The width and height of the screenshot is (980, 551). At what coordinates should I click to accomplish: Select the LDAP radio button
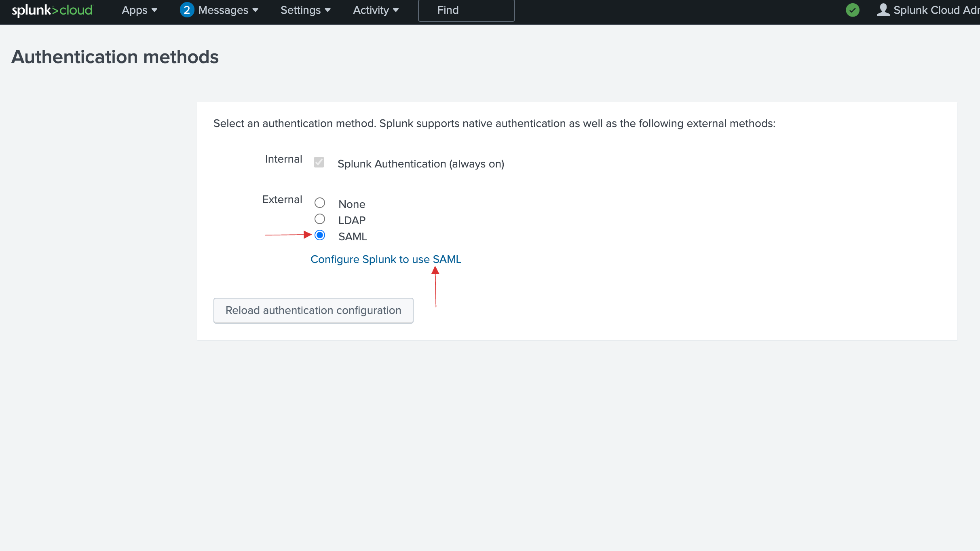click(320, 219)
